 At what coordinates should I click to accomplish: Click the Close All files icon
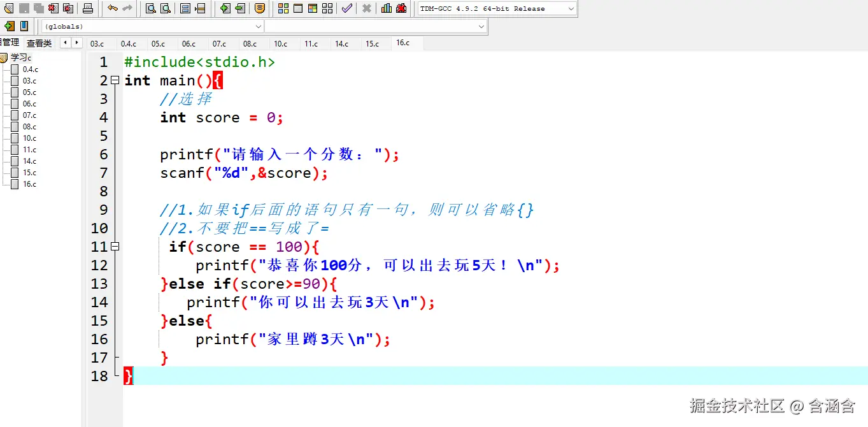pyautogui.click(x=68, y=8)
